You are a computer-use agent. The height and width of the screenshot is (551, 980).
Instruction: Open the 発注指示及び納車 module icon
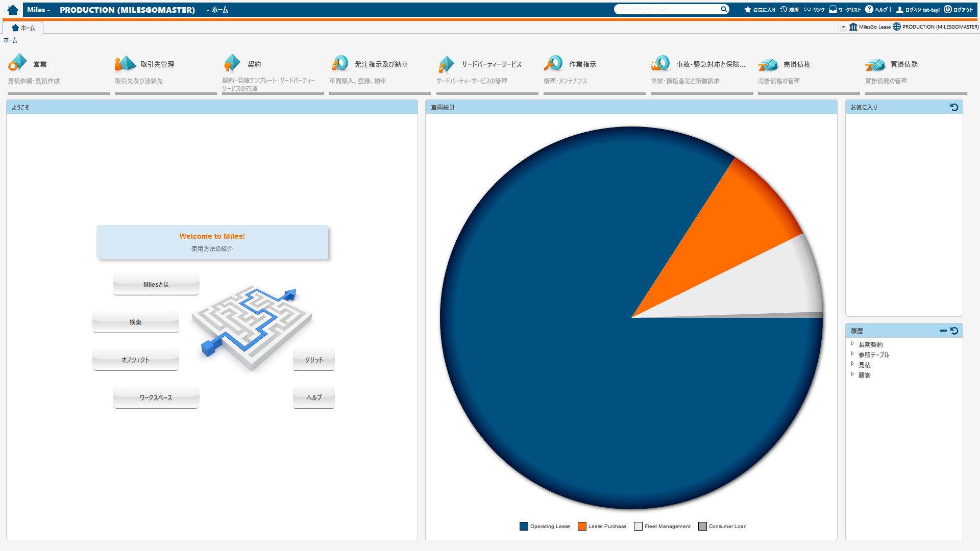click(339, 63)
